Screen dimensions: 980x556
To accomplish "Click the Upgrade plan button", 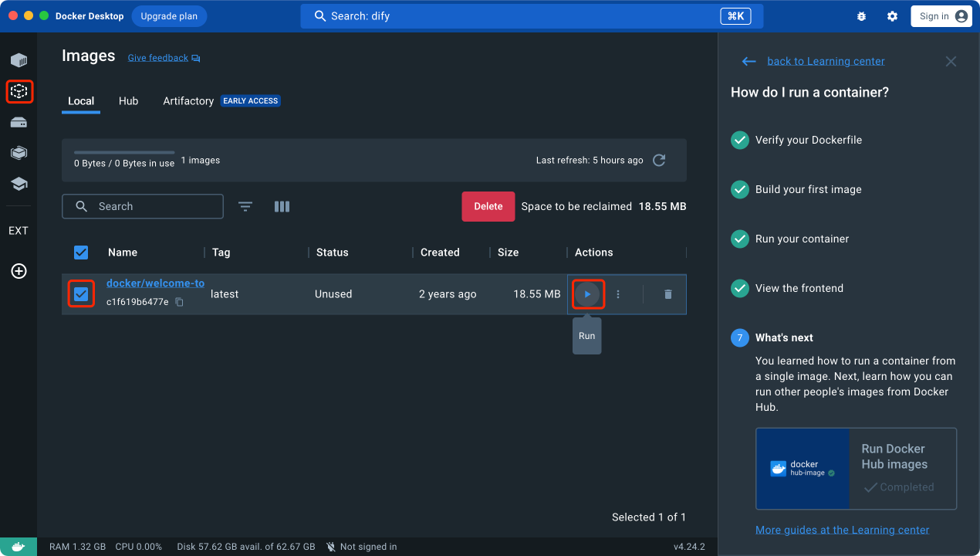I will (169, 16).
